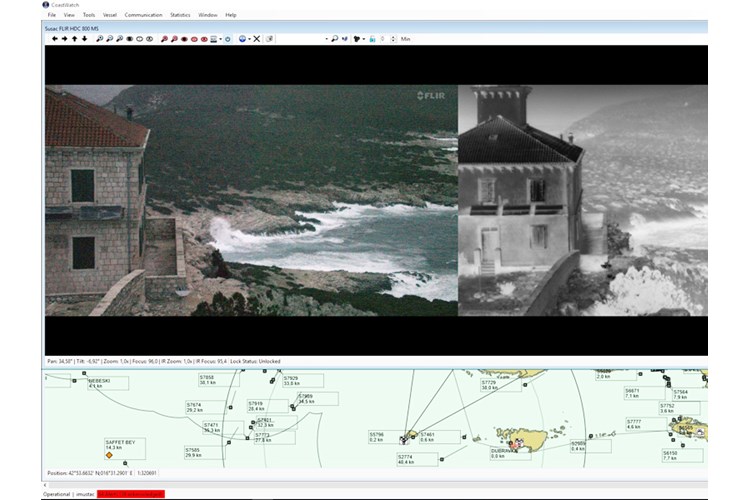Click the grayscale thermal camera feed

click(x=583, y=200)
